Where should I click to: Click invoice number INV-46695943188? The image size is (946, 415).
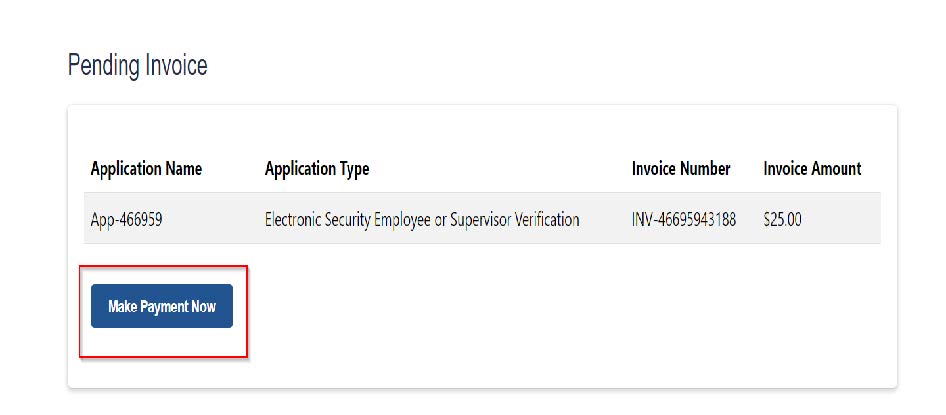coord(684,219)
